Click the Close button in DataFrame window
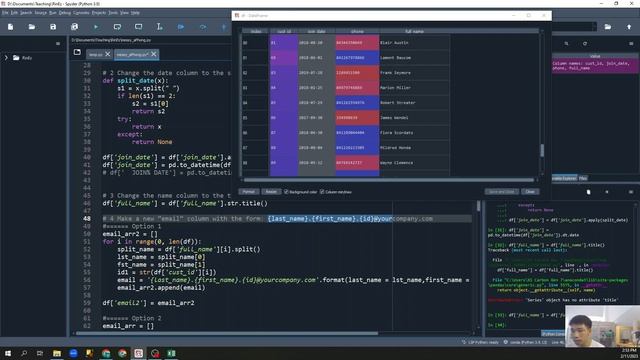 pos(530,191)
